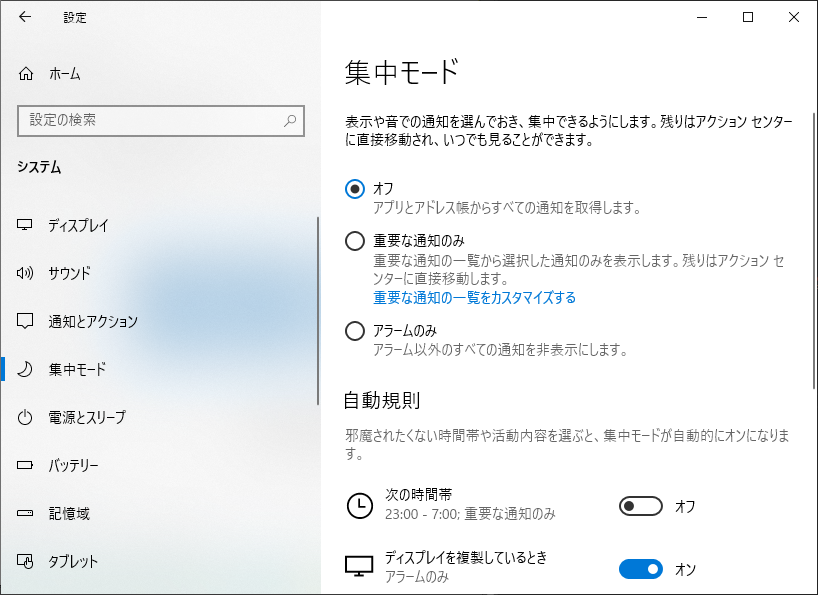Screen dimensions: 818x595
Task: Select the サウンド speaker icon
Action: pyautogui.click(x=25, y=273)
